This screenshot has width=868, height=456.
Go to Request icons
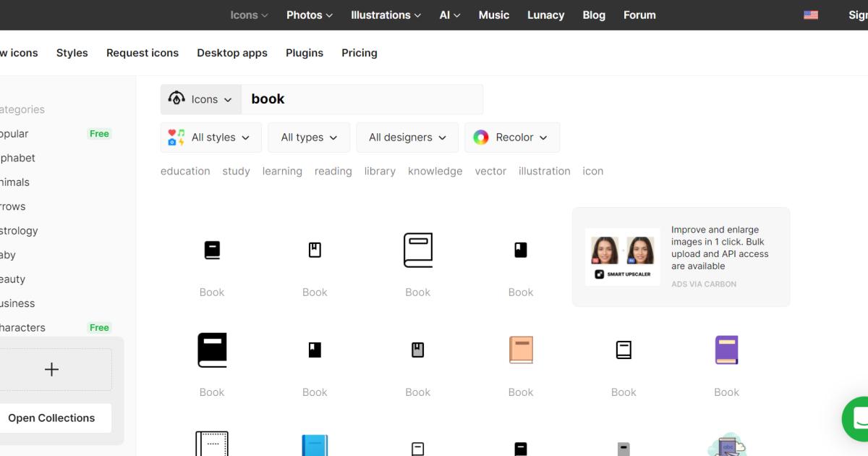pos(142,53)
